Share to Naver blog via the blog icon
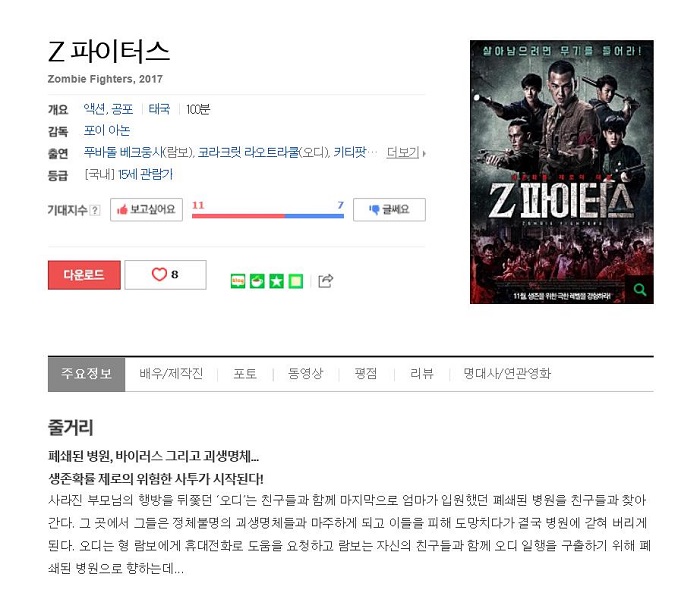The image size is (700, 599). point(238,281)
